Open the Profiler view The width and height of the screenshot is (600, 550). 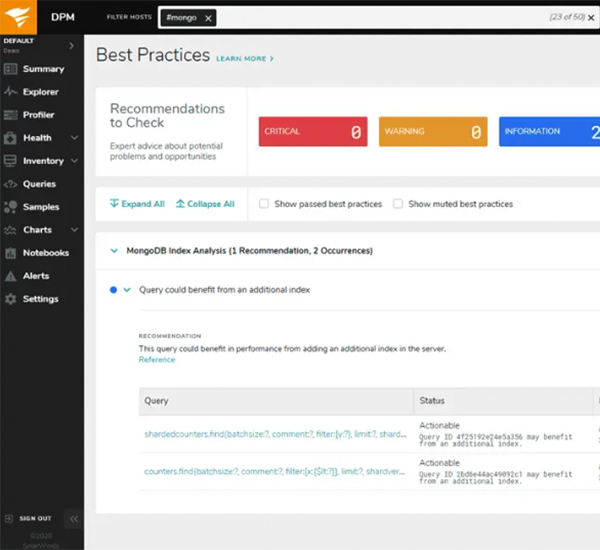click(x=39, y=115)
